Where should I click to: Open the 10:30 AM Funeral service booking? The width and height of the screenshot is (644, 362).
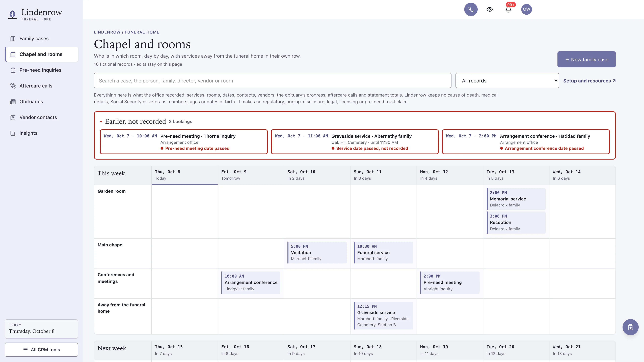point(383,252)
